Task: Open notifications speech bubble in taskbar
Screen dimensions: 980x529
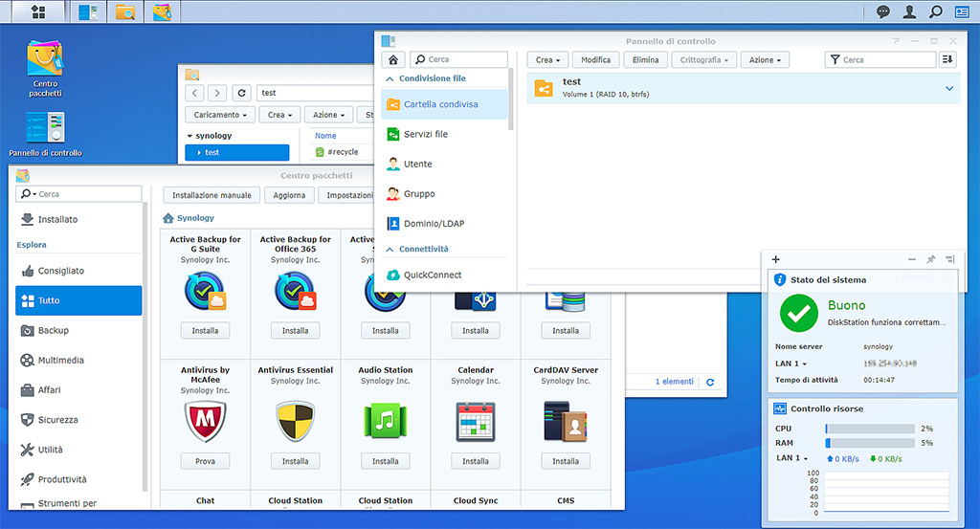Action: (883, 11)
